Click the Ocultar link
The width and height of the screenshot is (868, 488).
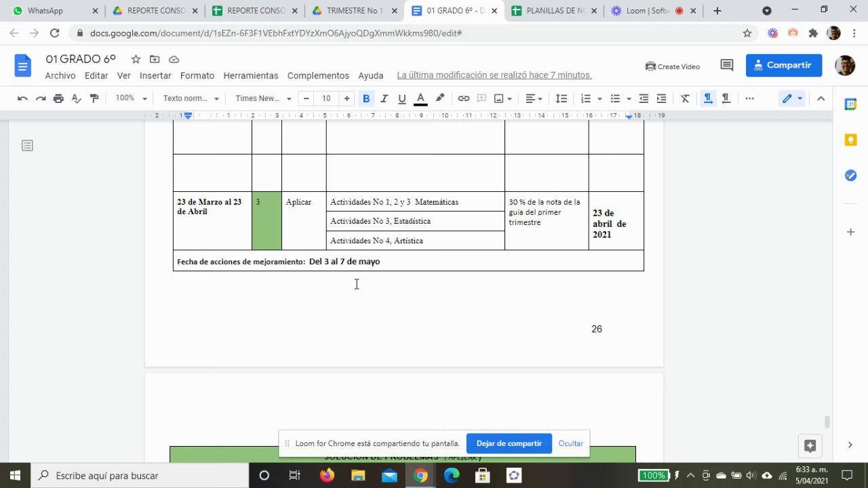coord(571,443)
